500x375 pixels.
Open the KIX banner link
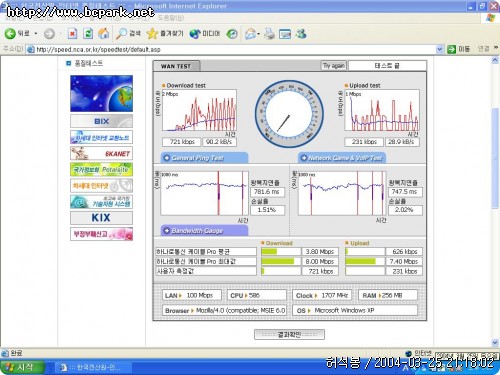pyautogui.click(x=101, y=218)
